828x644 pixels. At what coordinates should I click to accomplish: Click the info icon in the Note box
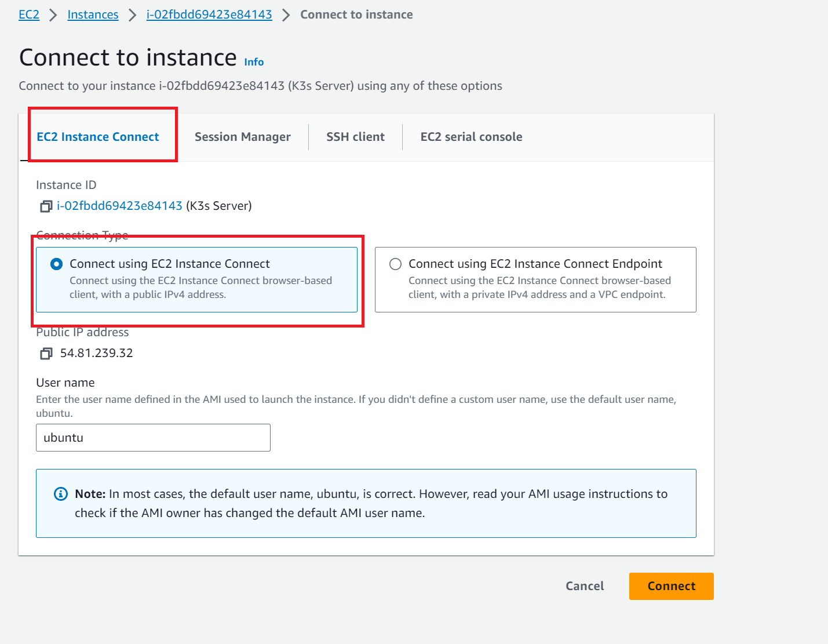61,494
